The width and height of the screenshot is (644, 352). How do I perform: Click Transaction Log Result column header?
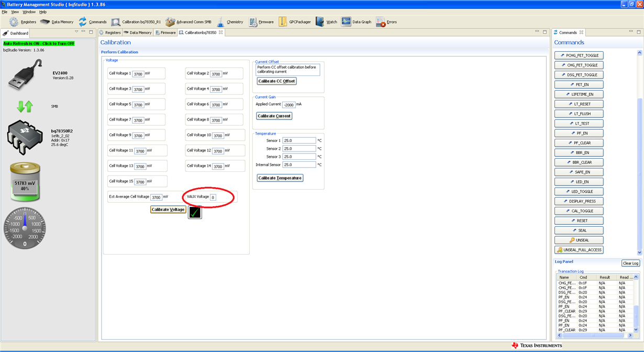tap(607, 278)
